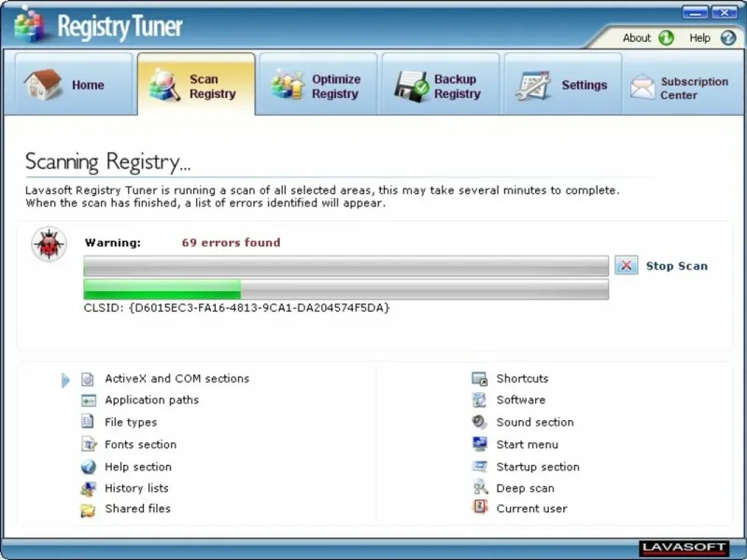Click the red X Stop Scan icon
The image size is (747, 560).
click(x=626, y=265)
